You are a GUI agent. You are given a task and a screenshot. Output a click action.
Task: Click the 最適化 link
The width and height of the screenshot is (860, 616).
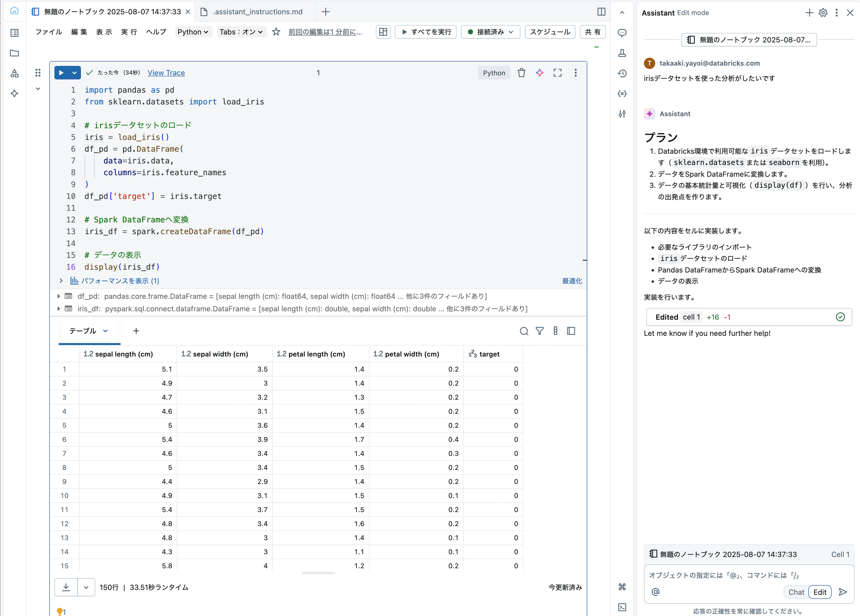[572, 281]
